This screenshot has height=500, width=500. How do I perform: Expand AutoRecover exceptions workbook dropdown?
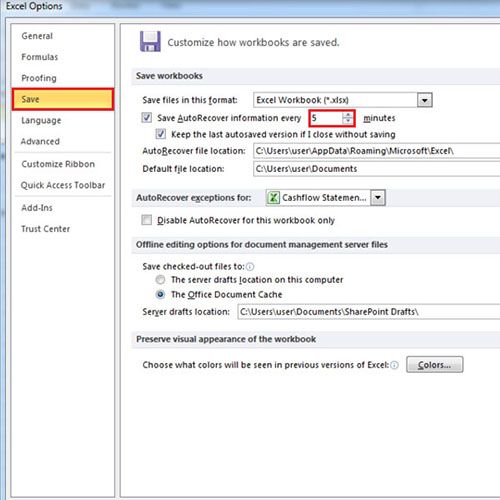[x=378, y=198]
